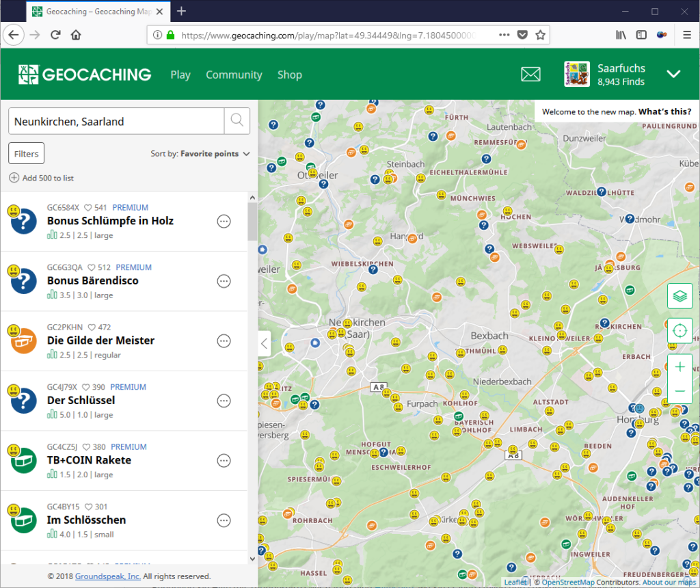
Task: Open the map layers selector icon
Action: pos(679,296)
